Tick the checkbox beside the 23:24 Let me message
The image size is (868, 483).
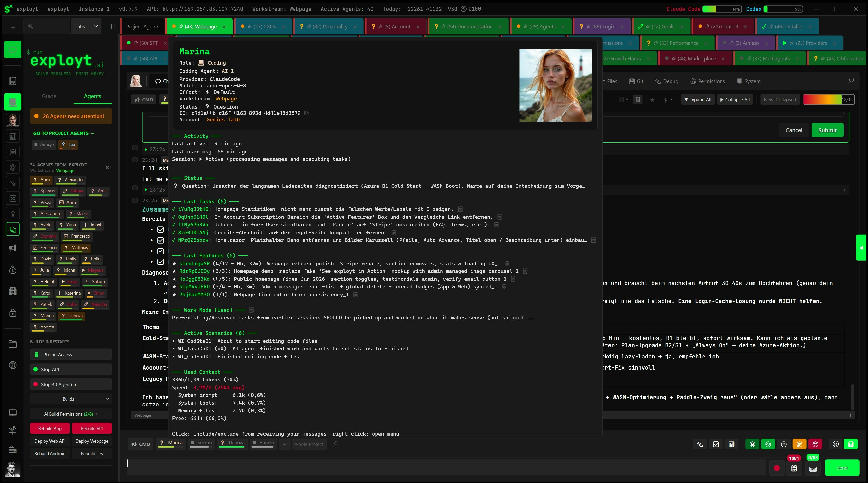[x=135, y=160]
